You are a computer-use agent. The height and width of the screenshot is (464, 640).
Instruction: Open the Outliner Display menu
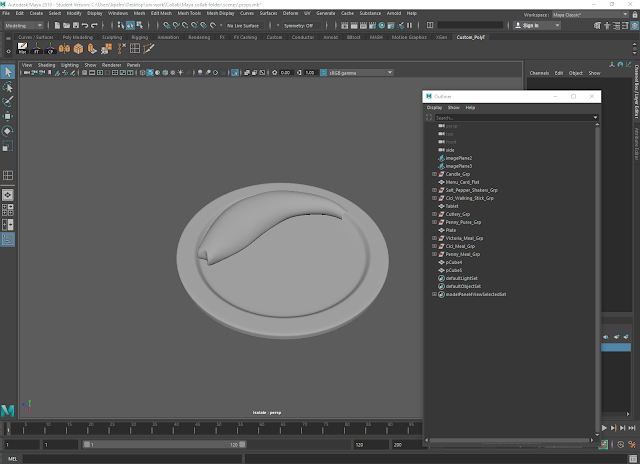click(x=434, y=107)
